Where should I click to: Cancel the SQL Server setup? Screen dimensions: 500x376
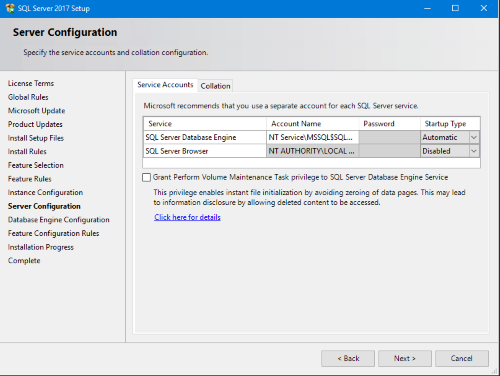click(462, 358)
